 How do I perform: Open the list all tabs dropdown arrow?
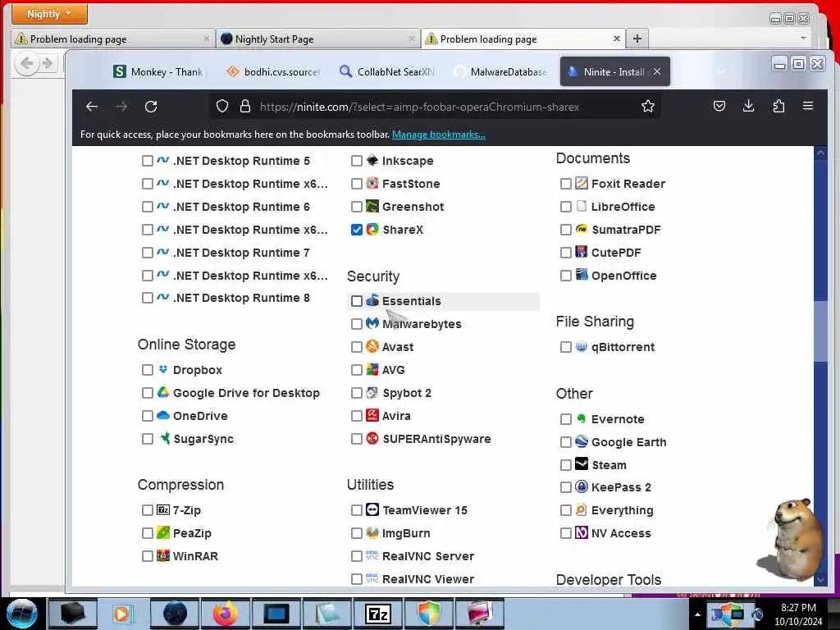[803, 38]
